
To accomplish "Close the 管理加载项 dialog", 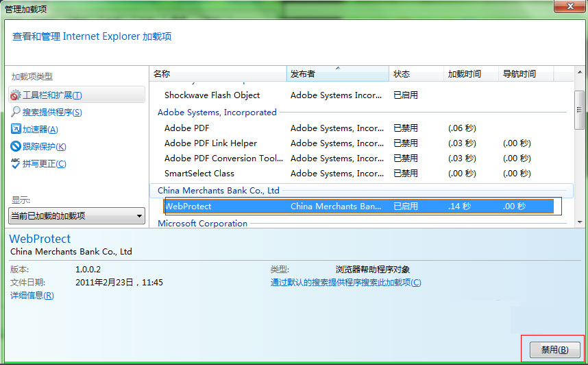I will (x=569, y=6).
